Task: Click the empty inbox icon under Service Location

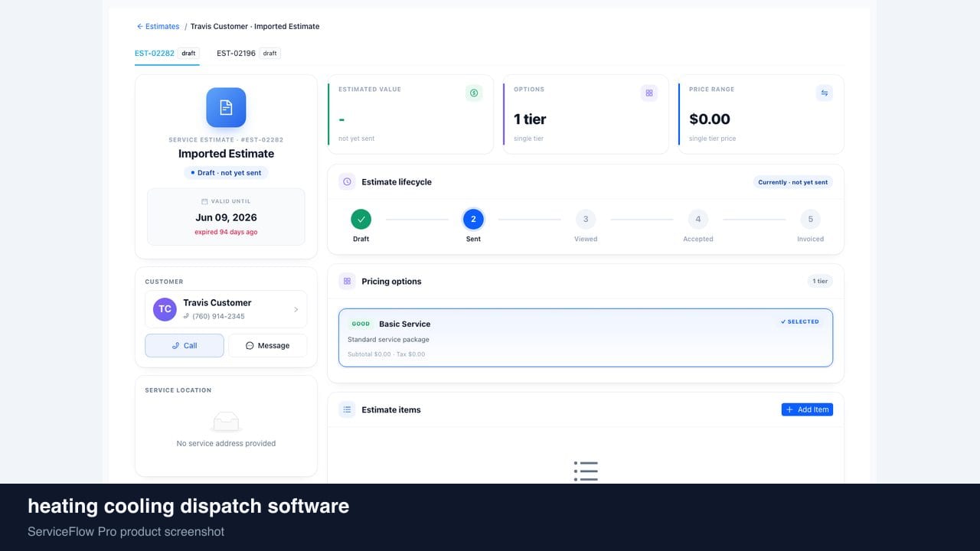Action: coord(226,421)
